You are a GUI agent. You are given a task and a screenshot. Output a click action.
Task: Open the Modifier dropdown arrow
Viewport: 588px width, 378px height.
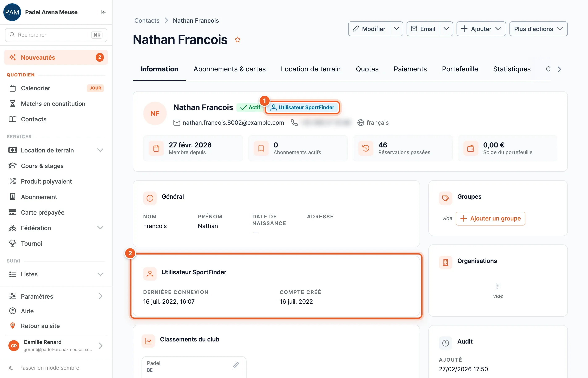[x=396, y=29]
